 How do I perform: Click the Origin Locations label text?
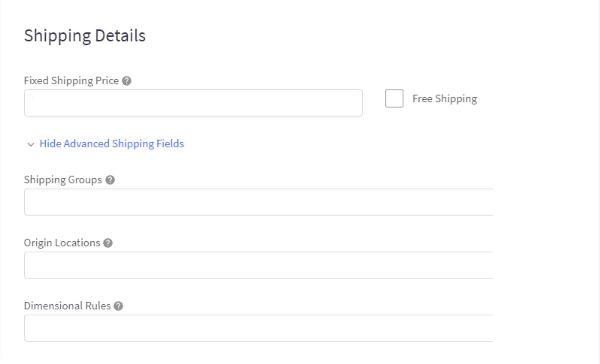[x=62, y=243]
